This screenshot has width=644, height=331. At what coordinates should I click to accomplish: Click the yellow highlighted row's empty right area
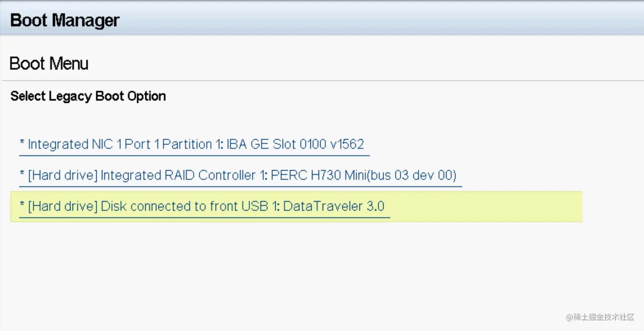coord(486,206)
